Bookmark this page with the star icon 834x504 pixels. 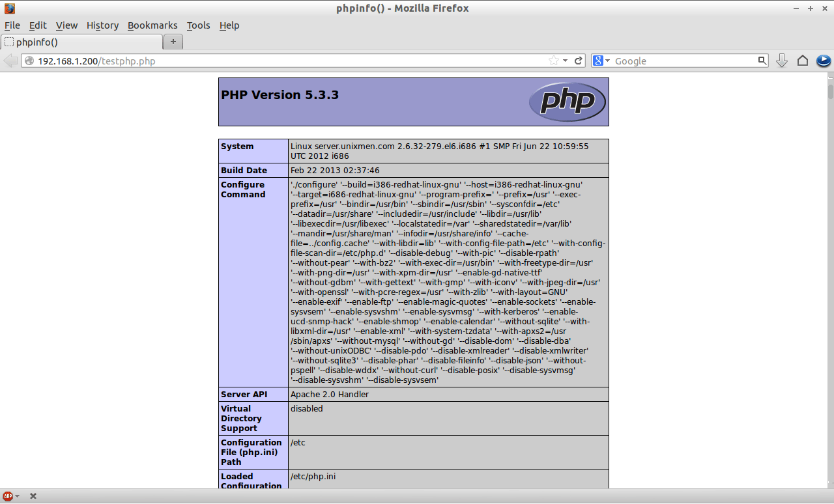554,61
